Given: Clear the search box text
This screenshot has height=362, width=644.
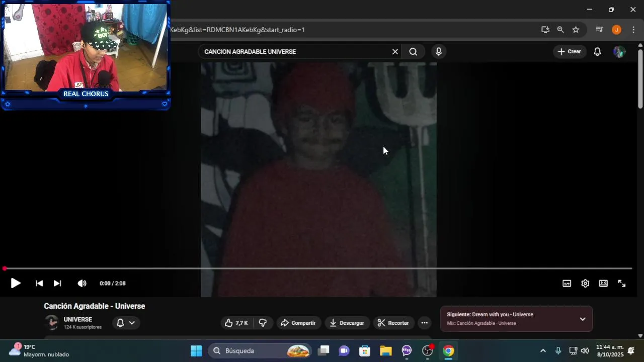Looking at the screenshot, I should [395, 52].
